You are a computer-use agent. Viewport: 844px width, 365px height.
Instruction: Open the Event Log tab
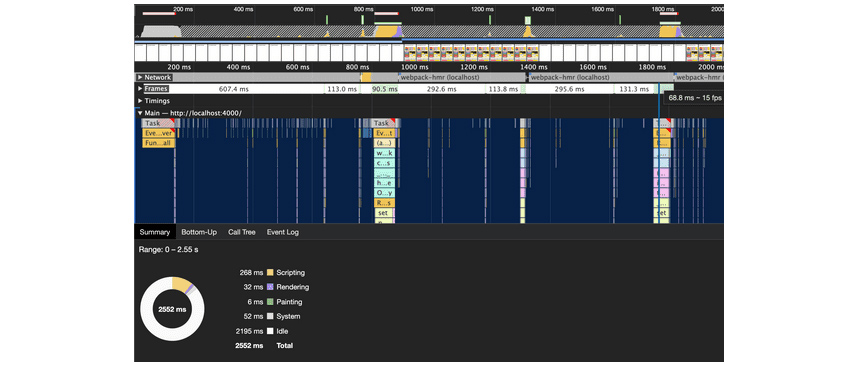pyautogui.click(x=283, y=232)
